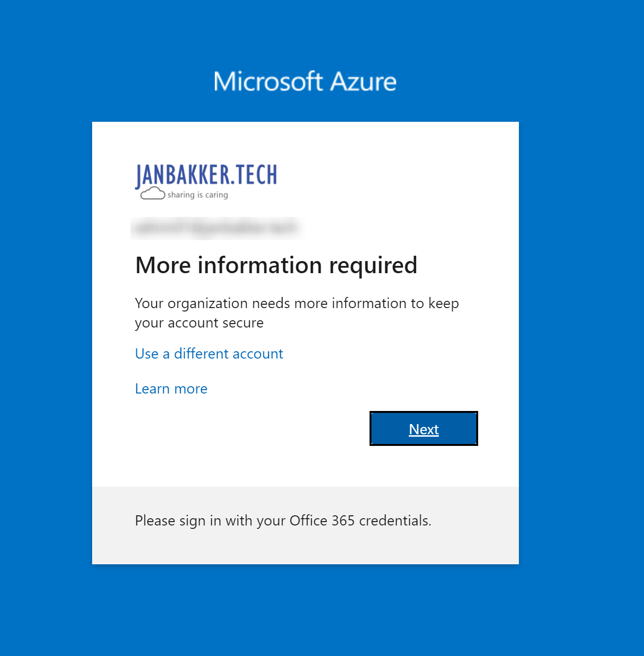Image resolution: width=644 pixels, height=656 pixels.
Task: Click the Office 365 credentials footer message
Action: click(x=283, y=521)
